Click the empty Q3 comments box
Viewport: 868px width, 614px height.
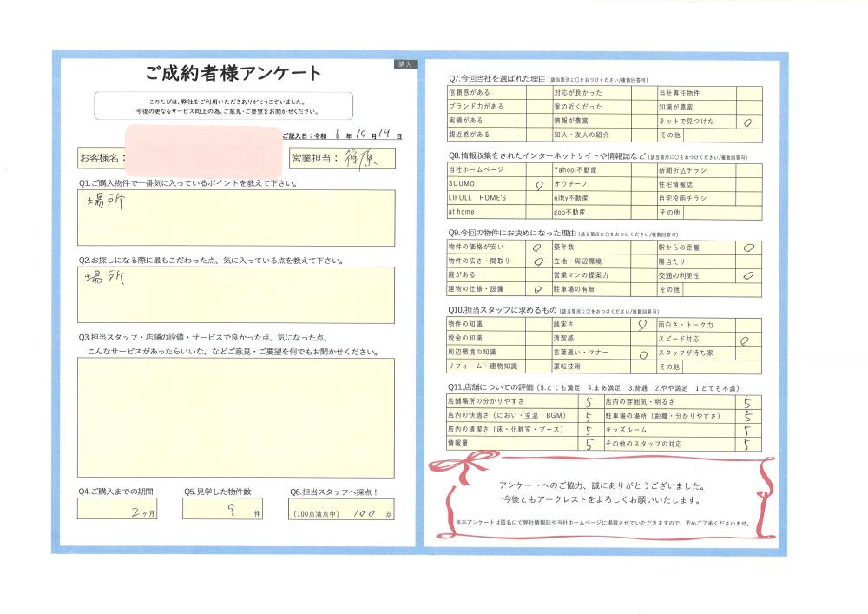[x=236, y=418]
